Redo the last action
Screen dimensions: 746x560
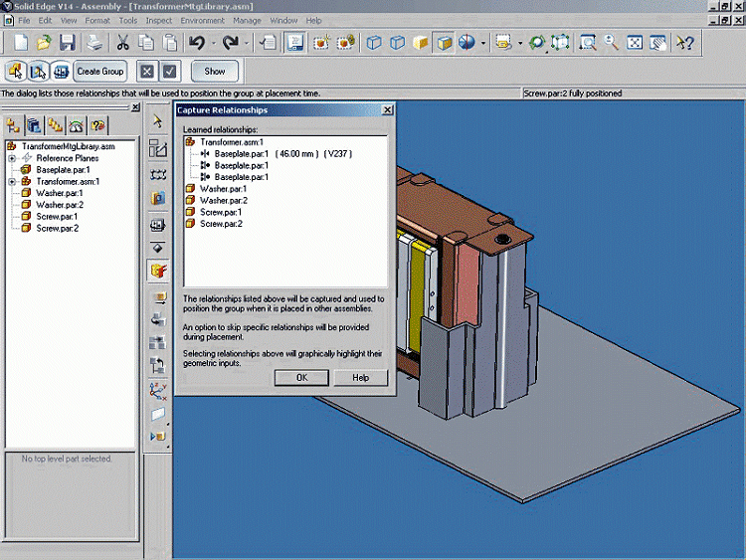coord(231,43)
